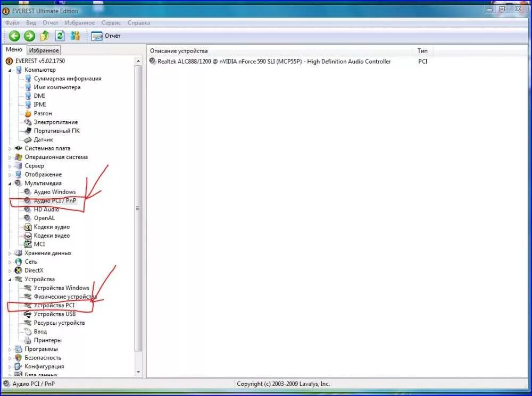
Task: Go forward with the green right arrow
Action: pos(29,36)
